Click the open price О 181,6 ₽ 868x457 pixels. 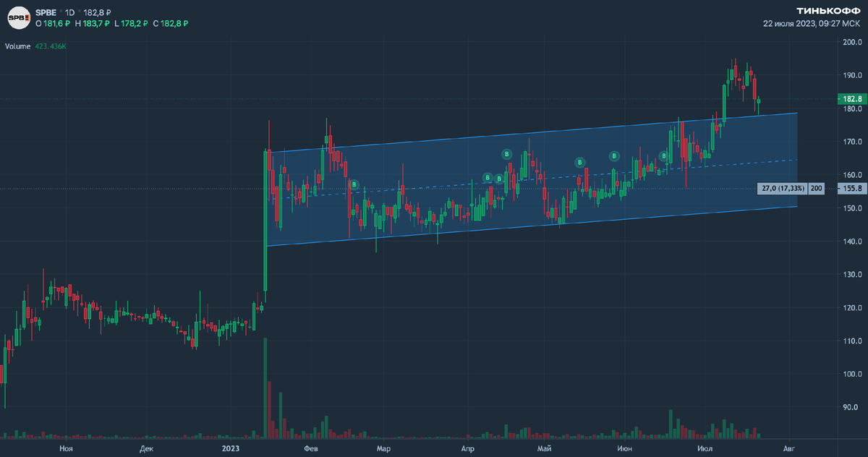click(53, 24)
